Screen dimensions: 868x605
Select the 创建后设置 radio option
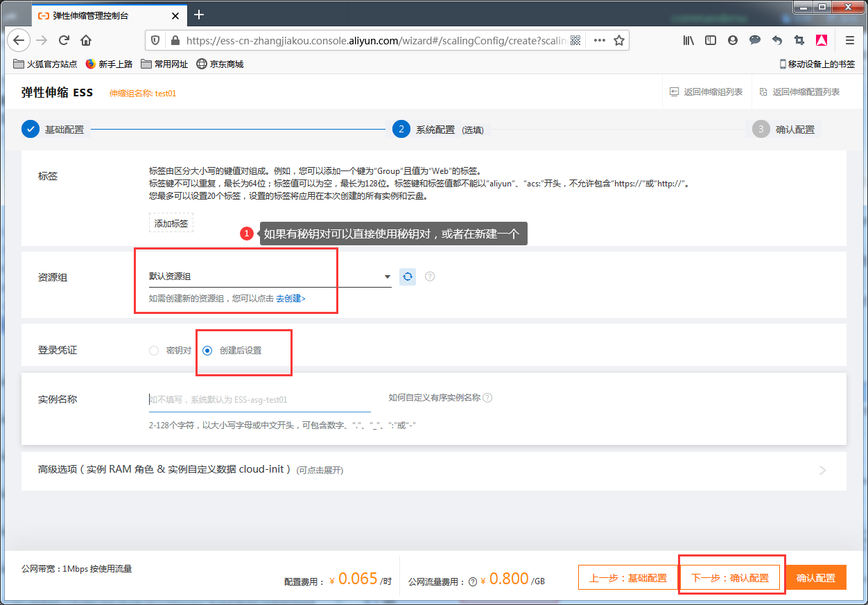(207, 351)
